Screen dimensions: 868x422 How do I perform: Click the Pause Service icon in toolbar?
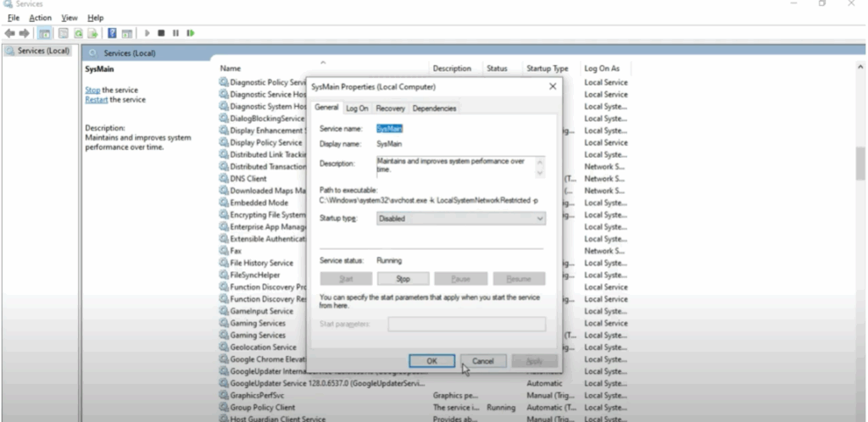175,33
